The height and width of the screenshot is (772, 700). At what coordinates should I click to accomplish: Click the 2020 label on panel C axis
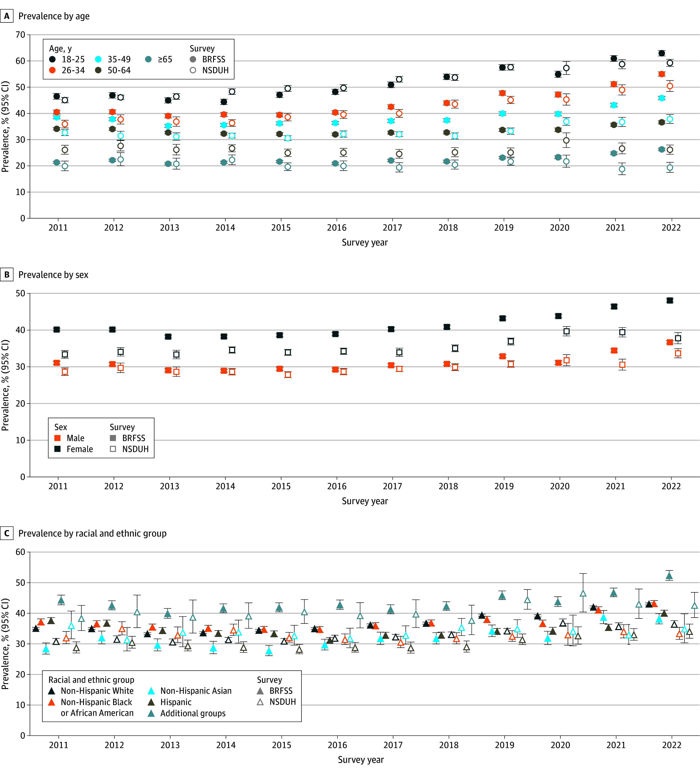pos(560,745)
